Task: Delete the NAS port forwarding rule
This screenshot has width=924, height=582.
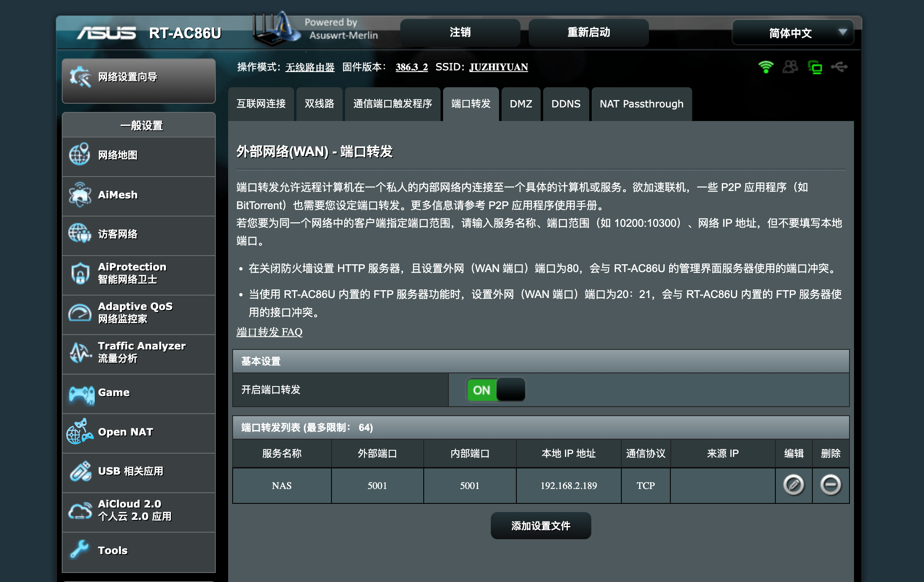Action: coord(831,485)
